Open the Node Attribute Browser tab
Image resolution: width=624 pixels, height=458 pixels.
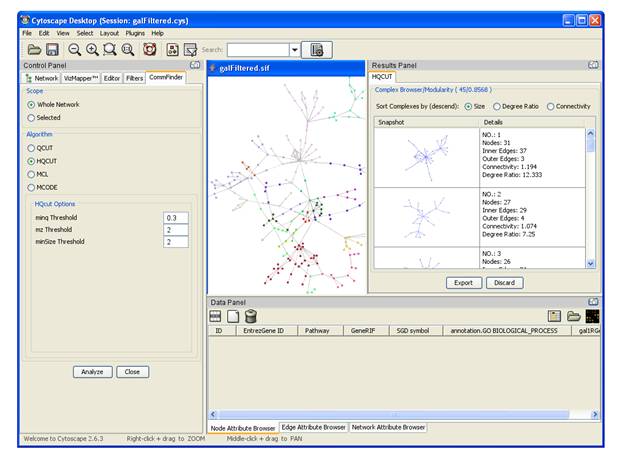pos(243,428)
